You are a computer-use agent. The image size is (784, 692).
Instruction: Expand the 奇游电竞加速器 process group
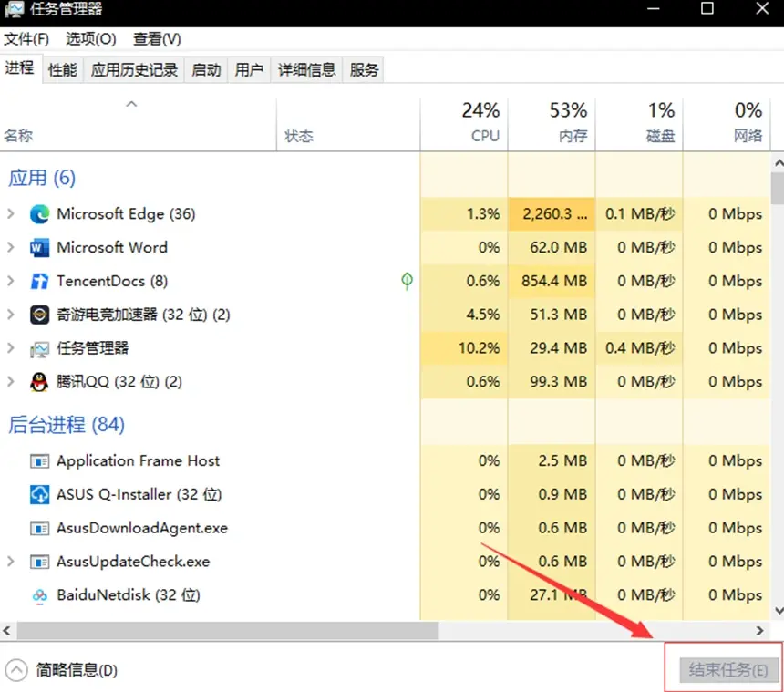click(x=11, y=315)
